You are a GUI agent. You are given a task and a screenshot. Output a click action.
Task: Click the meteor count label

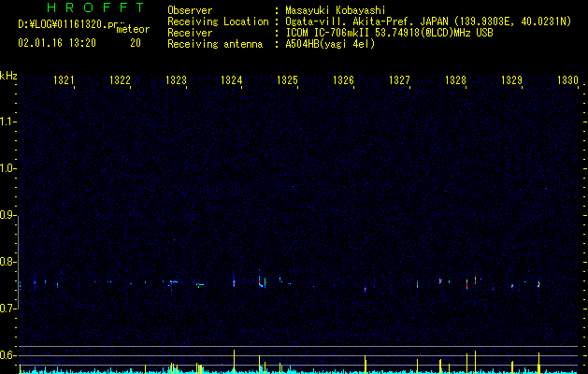point(133,29)
